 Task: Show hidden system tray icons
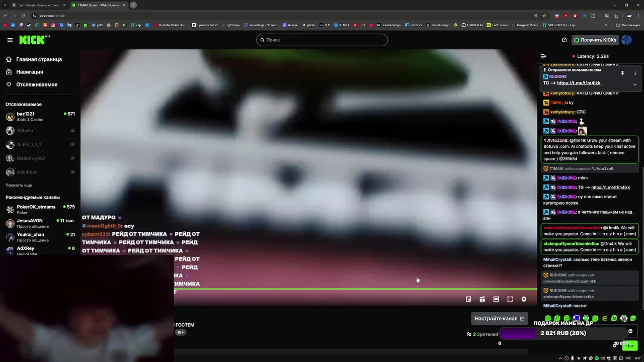[560, 358]
